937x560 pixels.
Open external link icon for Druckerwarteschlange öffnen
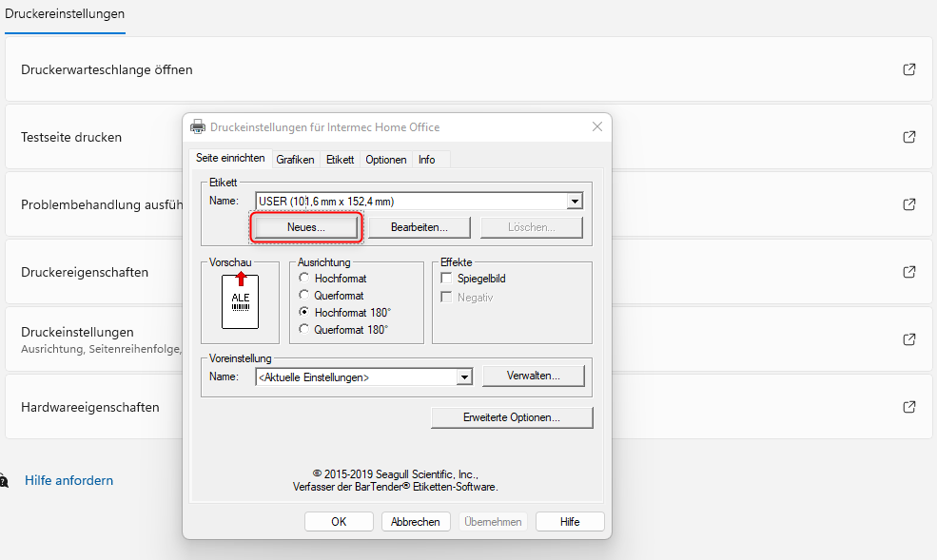[x=909, y=69]
